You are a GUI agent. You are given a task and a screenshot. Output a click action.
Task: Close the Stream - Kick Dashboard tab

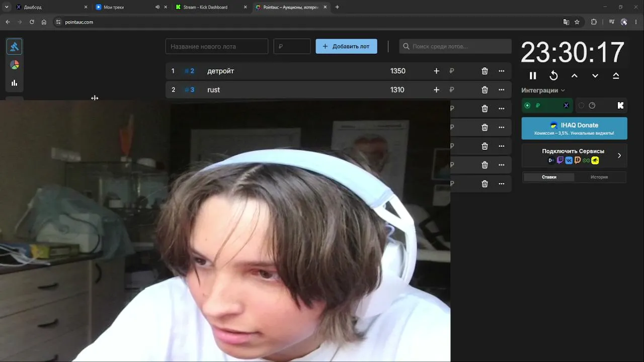246,7
